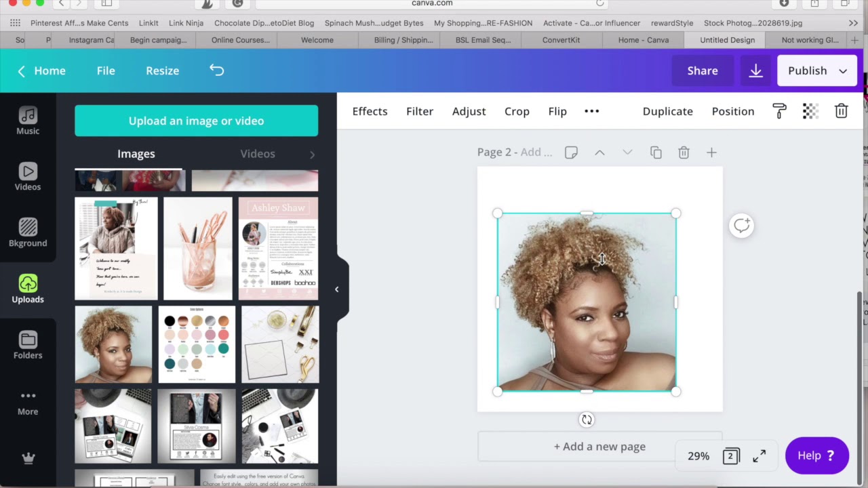The height and width of the screenshot is (488, 868).
Task: Select the Uploads sidebar panel
Action: [28, 289]
